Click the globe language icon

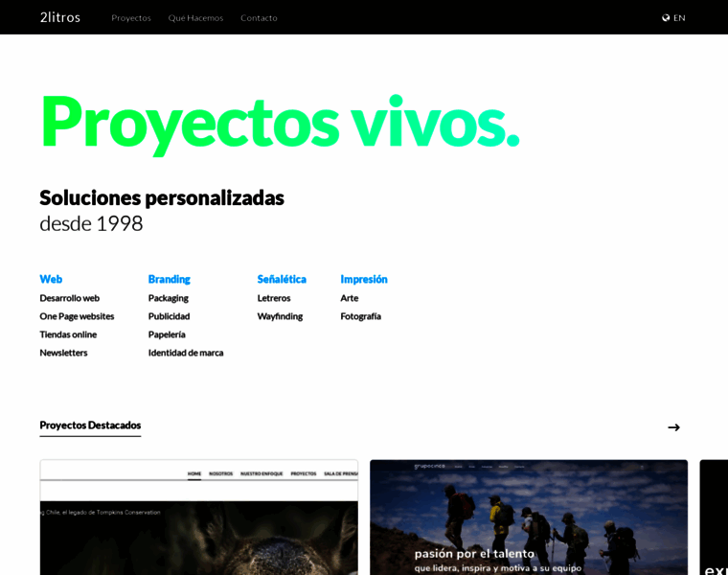[x=666, y=18]
